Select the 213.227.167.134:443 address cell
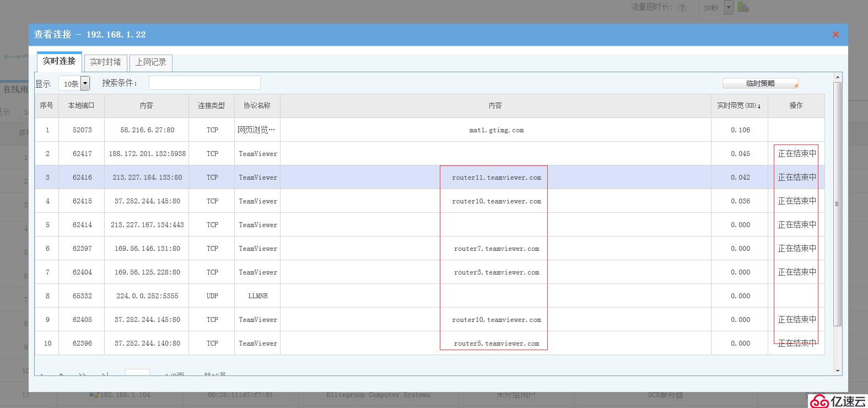Viewport: 868px width, 408px height. click(147, 225)
